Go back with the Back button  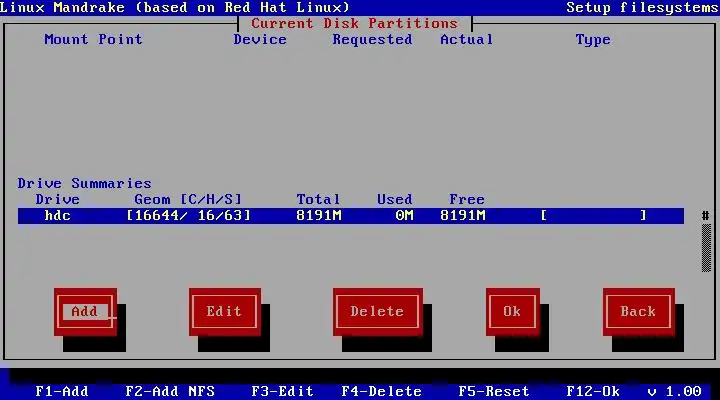(639, 312)
